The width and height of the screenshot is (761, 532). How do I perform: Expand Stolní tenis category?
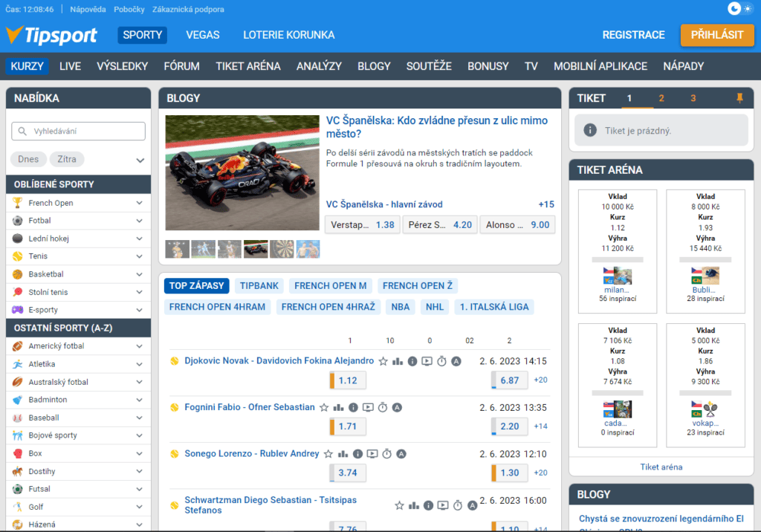point(139,292)
